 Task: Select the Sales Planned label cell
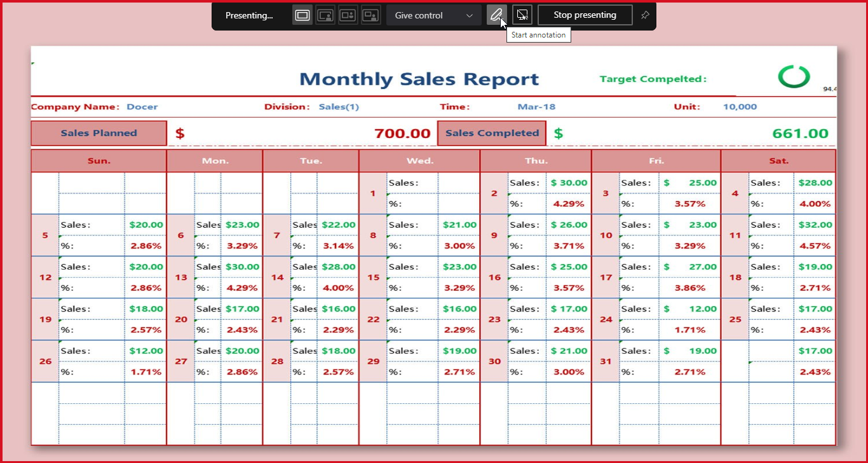98,134
